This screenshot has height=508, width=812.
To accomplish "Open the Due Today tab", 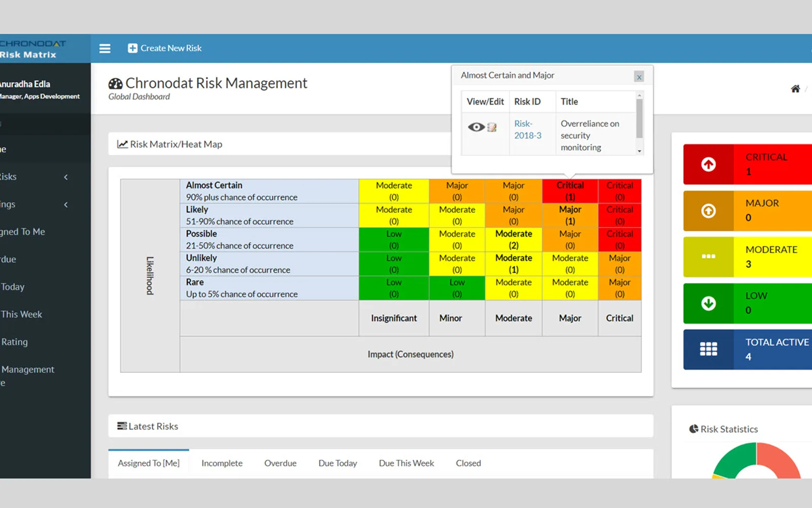I will tap(337, 463).
